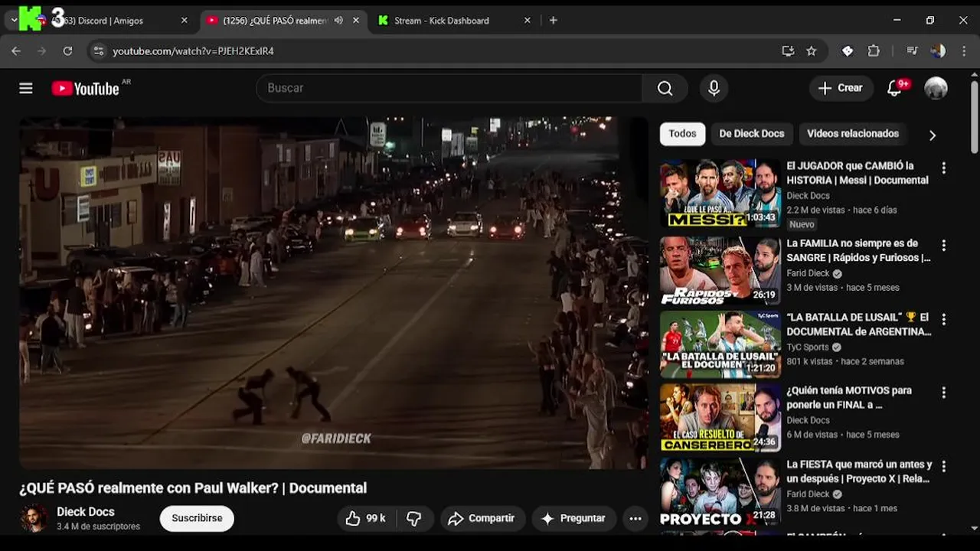Dislike the video with thumbs down
980x551 pixels.
pyautogui.click(x=413, y=518)
